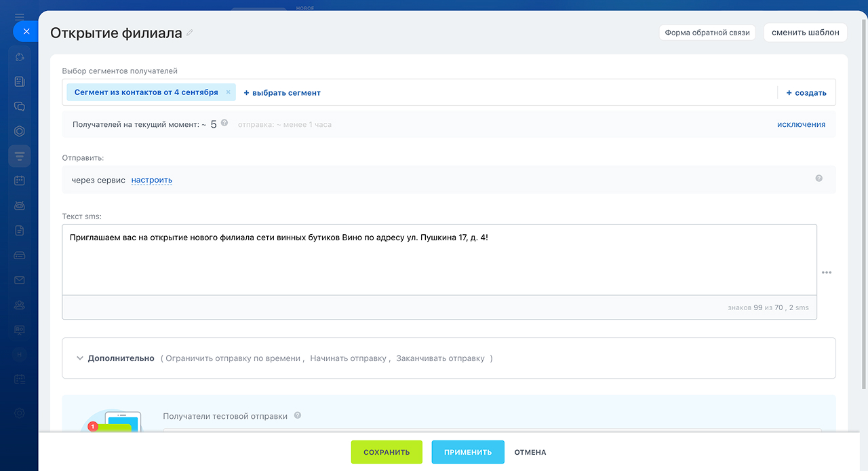
Task: Click the help icon near Получатели тестовой отправки
Action: [298, 416]
